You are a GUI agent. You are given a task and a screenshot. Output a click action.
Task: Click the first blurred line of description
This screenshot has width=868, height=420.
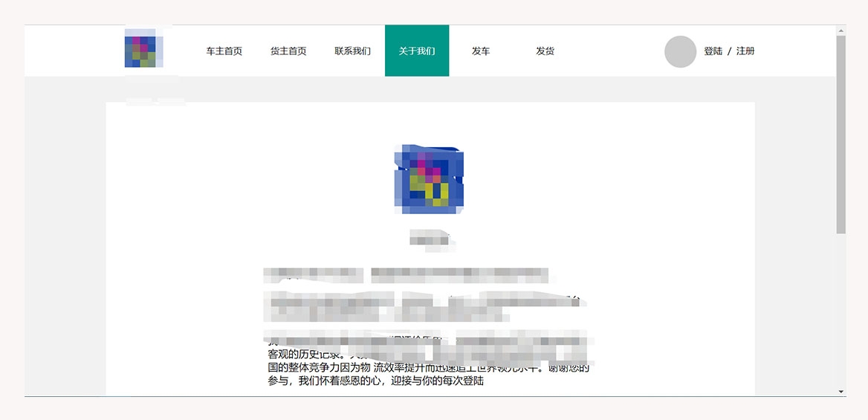(x=409, y=277)
